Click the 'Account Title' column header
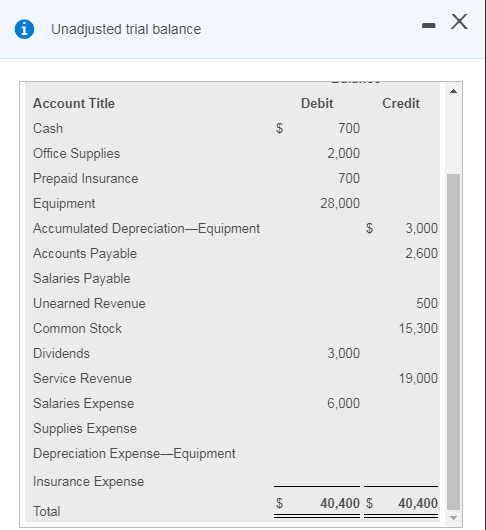The image size is (486, 530). [x=74, y=103]
